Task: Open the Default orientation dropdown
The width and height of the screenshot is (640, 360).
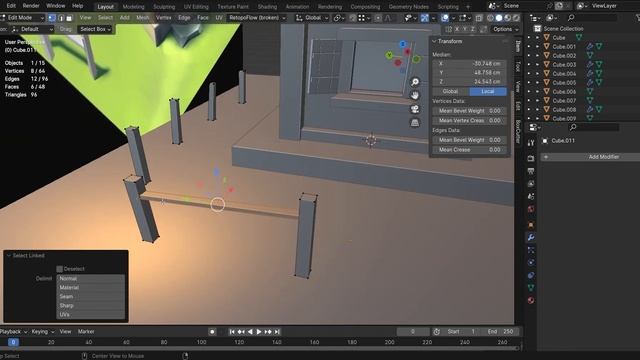Action: pos(32,29)
